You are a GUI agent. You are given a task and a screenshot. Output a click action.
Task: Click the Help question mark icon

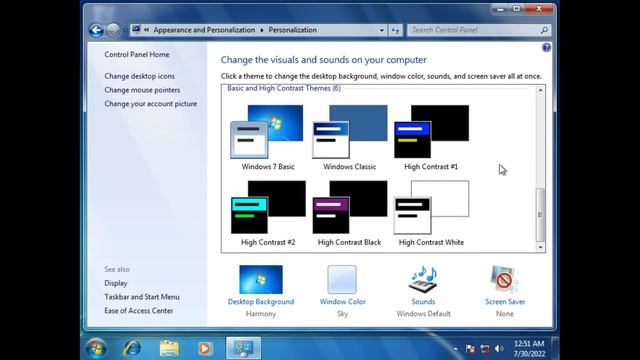546,48
